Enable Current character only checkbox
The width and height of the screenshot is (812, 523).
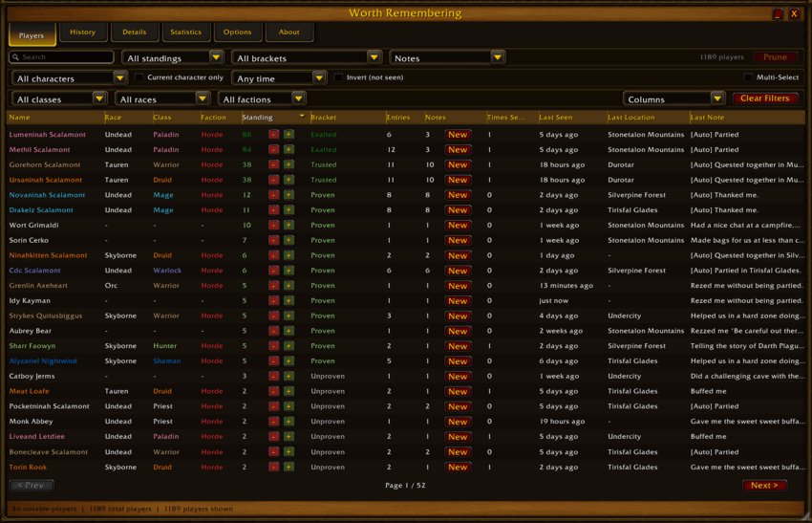tap(139, 77)
